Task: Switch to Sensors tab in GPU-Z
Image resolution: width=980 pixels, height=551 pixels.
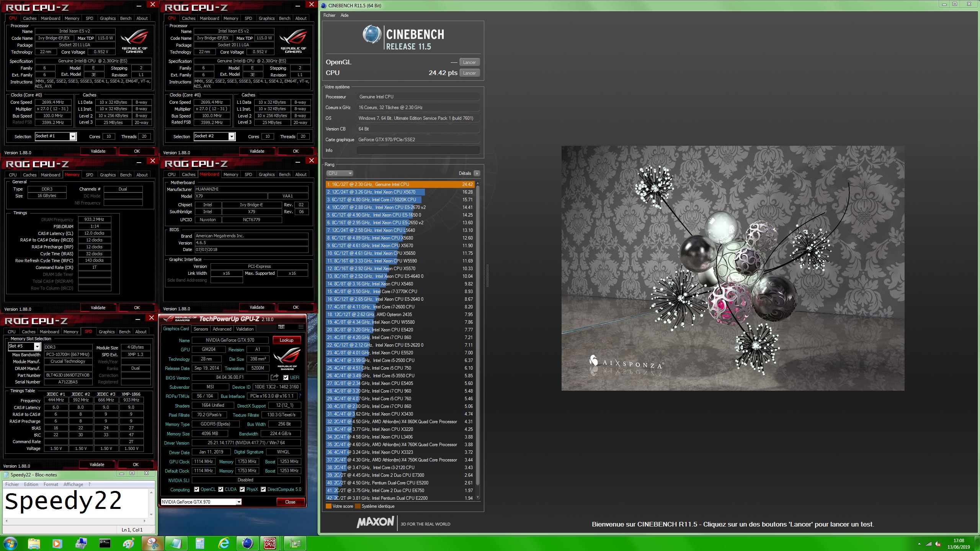Action: pos(201,329)
